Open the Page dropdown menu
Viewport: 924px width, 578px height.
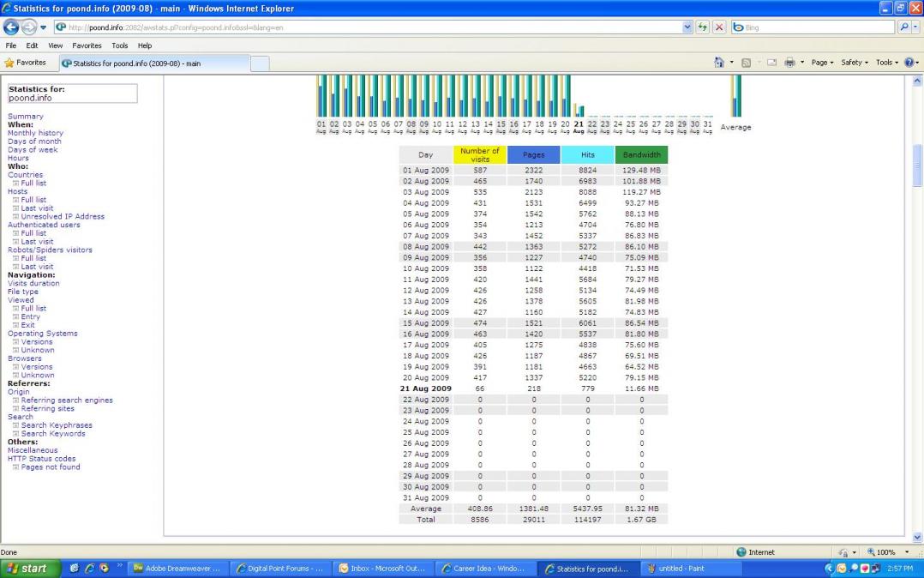822,63
